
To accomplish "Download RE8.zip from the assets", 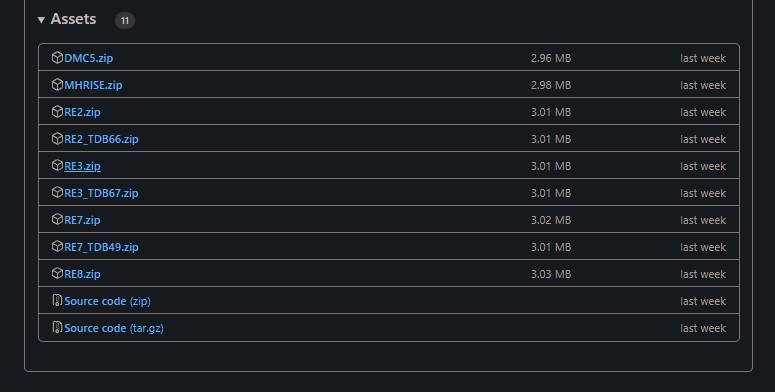I will [x=82, y=274].
